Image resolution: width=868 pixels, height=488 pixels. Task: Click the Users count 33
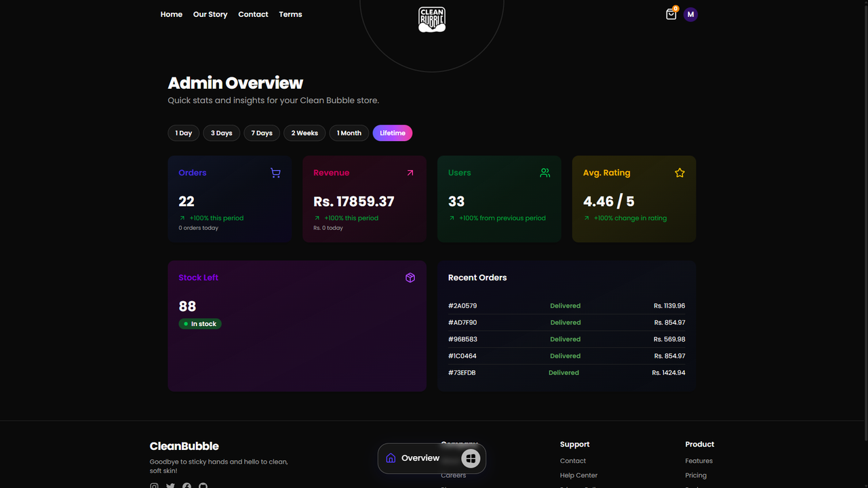[456, 201]
